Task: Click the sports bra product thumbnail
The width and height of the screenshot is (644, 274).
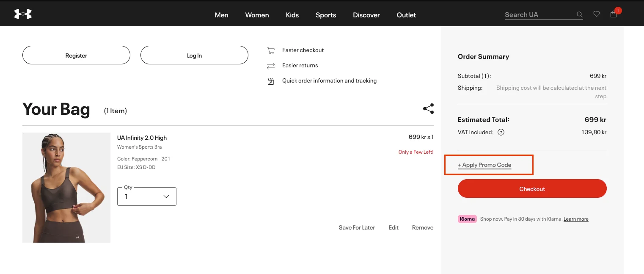Action: point(66,188)
